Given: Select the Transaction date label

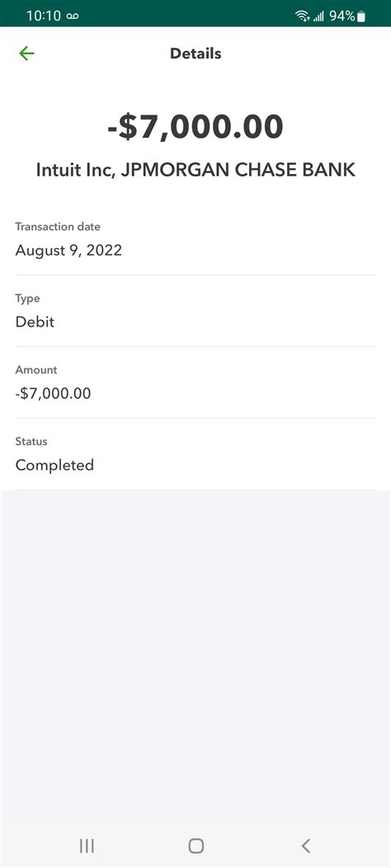Looking at the screenshot, I should (58, 227).
